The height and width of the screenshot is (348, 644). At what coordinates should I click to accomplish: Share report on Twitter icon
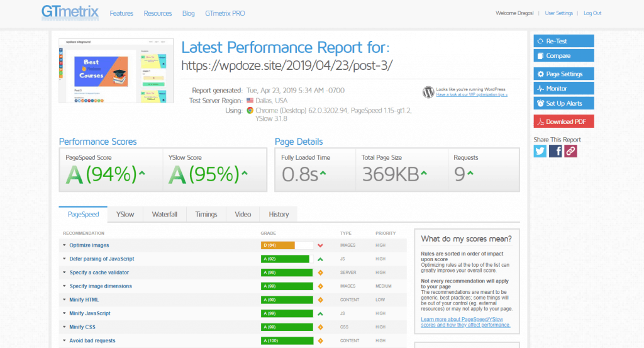pyautogui.click(x=540, y=151)
